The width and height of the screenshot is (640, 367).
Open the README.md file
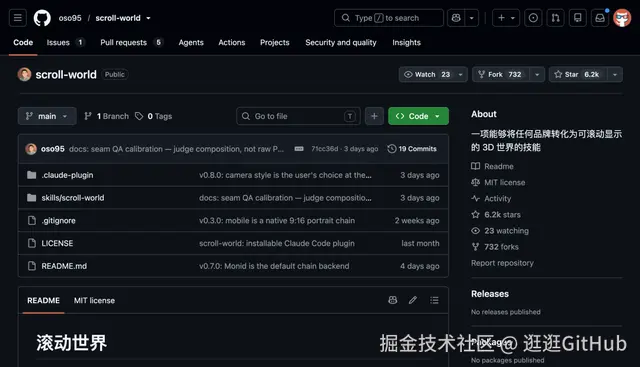click(64, 266)
